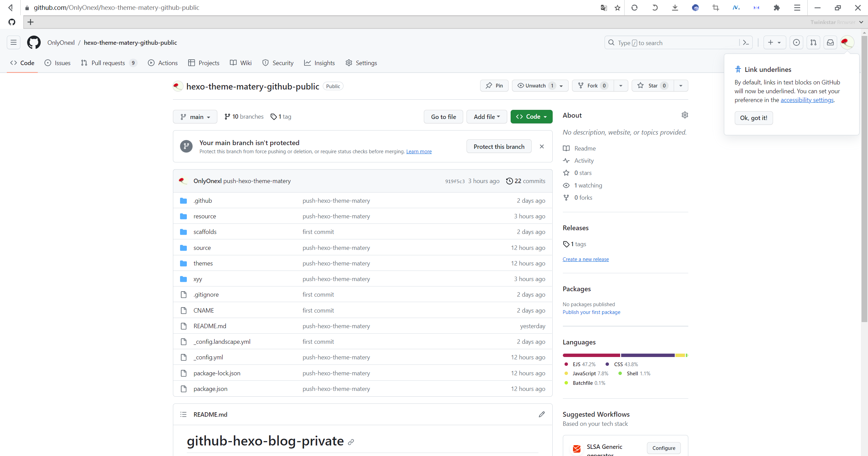Open the browser hamburger menu
Image resolution: width=868 pixels, height=456 pixels.
[x=797, y=7]
